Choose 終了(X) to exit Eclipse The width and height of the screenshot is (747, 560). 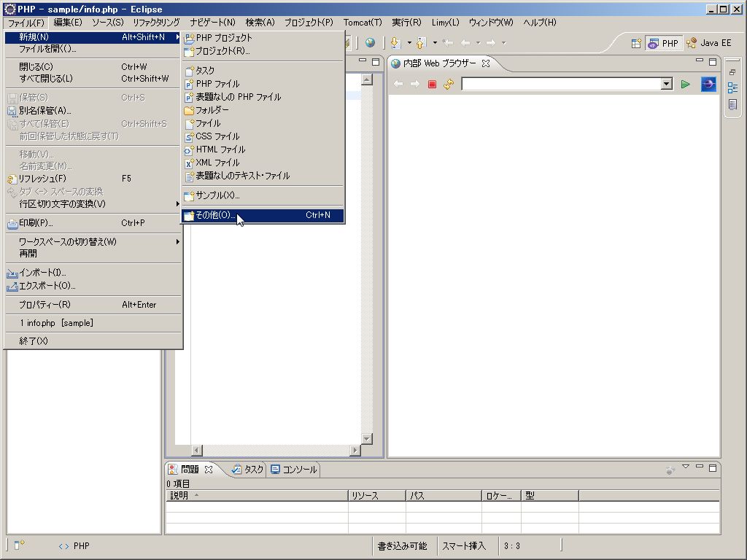(93, 341)
